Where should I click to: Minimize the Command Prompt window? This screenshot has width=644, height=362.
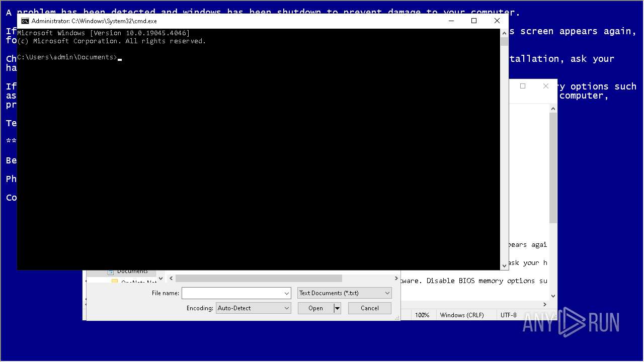[x=451, y=21]
